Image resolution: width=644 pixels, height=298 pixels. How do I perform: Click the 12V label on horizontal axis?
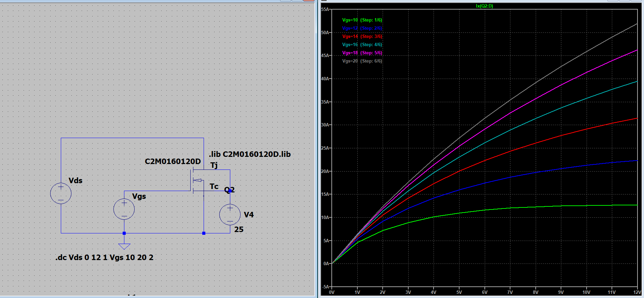pyautogui.click(x=637, y=293)
